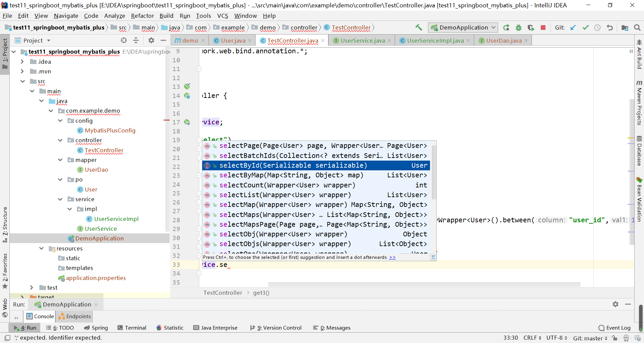Image resolution: width=644 pixels, height=343 pixels.
Task: Open Search Everywhere magnifier
Action: click(x=637, y=27)
